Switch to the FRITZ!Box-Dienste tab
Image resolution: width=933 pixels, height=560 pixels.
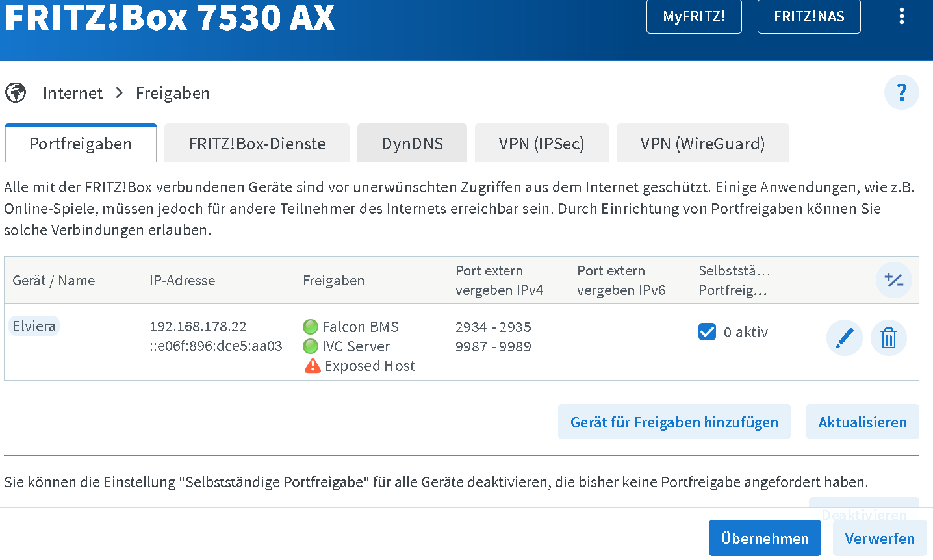[x=257, y=144]
